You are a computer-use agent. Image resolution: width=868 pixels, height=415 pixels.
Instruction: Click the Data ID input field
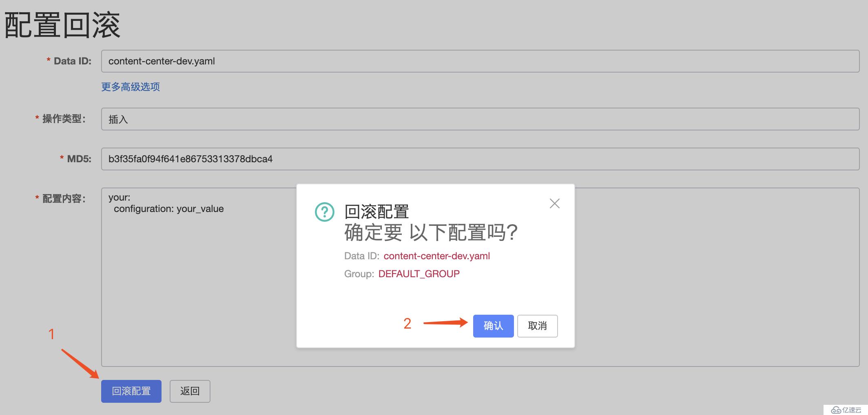[x=480, y=61]
